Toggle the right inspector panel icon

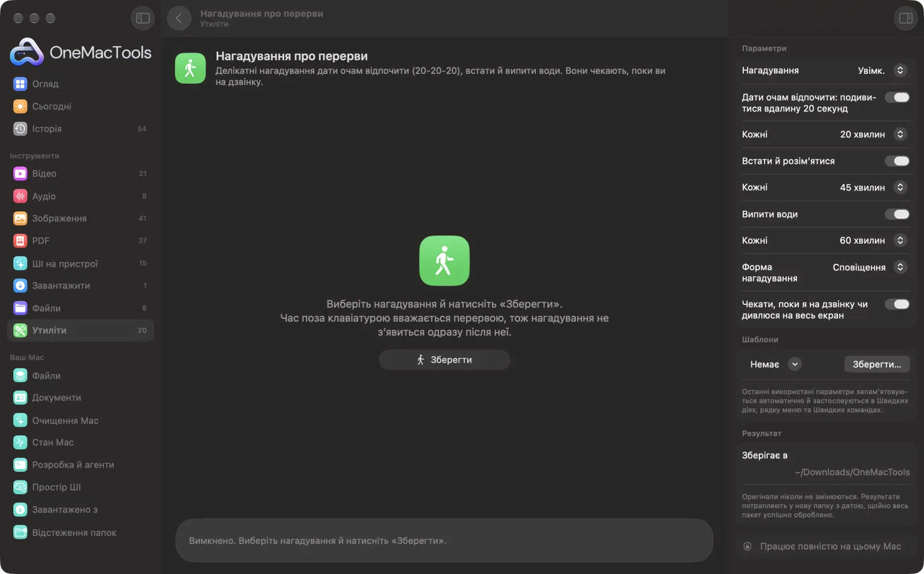[x=906, y=18]
